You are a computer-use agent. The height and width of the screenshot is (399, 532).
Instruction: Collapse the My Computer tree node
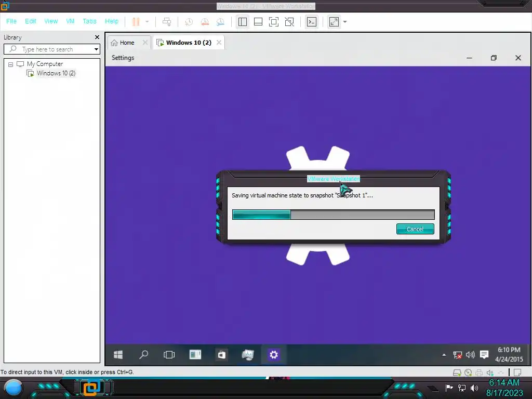(x=10, y=64)
